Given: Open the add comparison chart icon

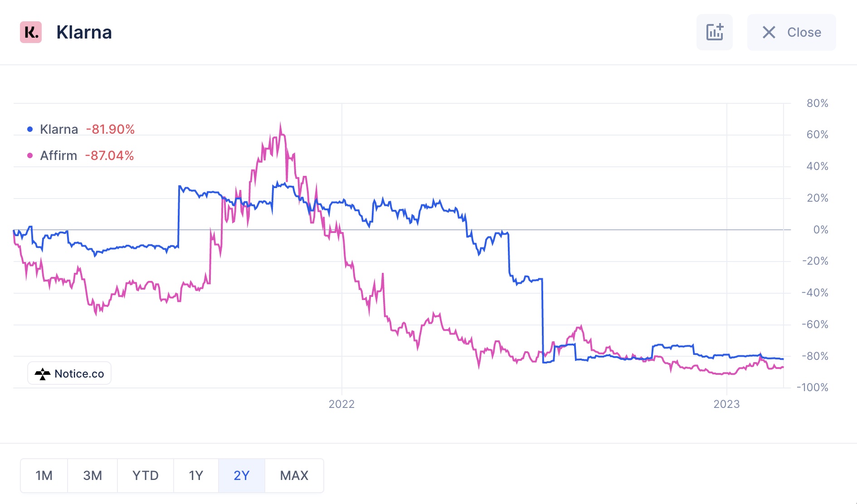Looking at the screenshot, I should pos(714,32).
